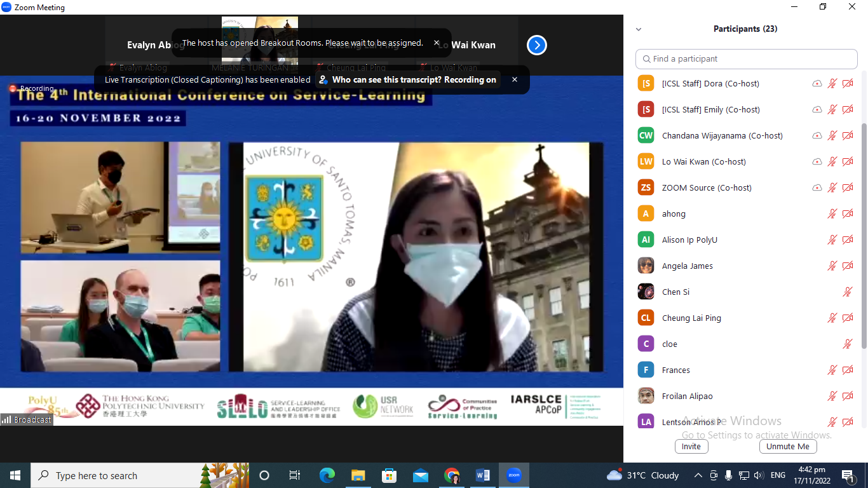Open File Explorer from the taskbar
This screenshot has height=488, width=868.
(358, 475)
